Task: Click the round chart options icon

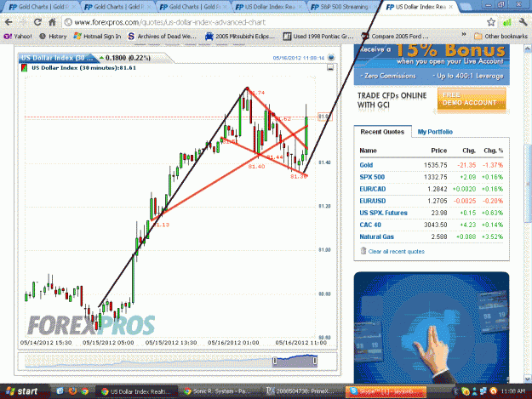Action: [x=331, y=57]
